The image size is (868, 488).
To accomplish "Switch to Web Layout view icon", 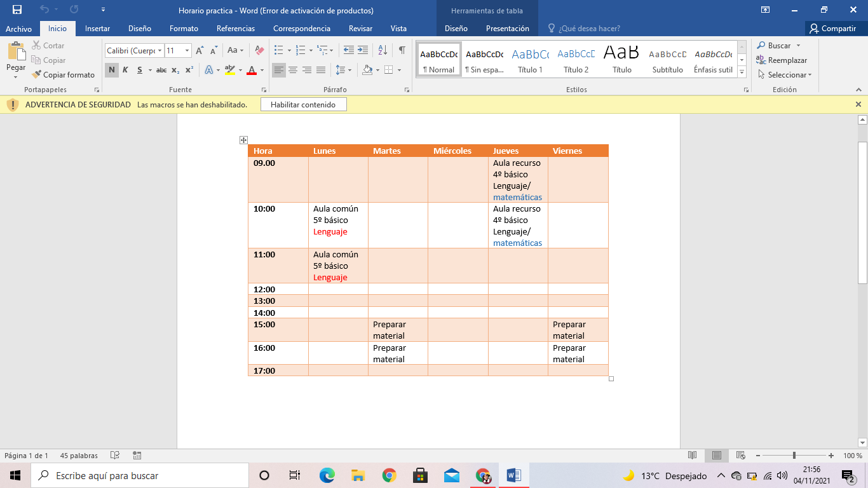I will click(x=740, y=456).
